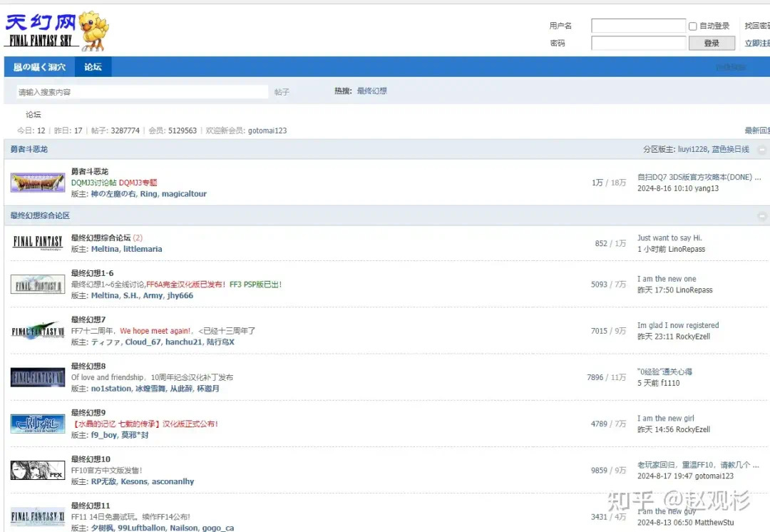Go to the 風の囁く洞穴 nav tab
Image resolution: width=770 pixels, height=532 pixels.
tap(39, 67)
